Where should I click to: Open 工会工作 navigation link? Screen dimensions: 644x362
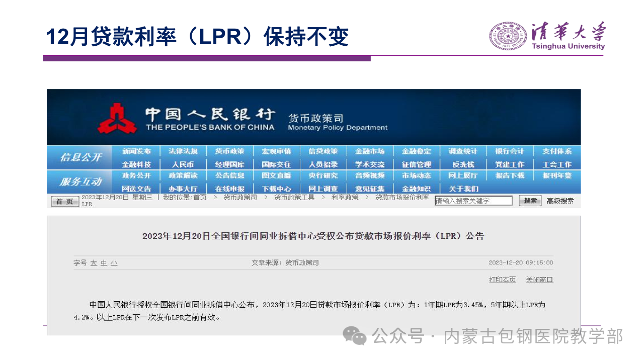[x=557, y=164]
